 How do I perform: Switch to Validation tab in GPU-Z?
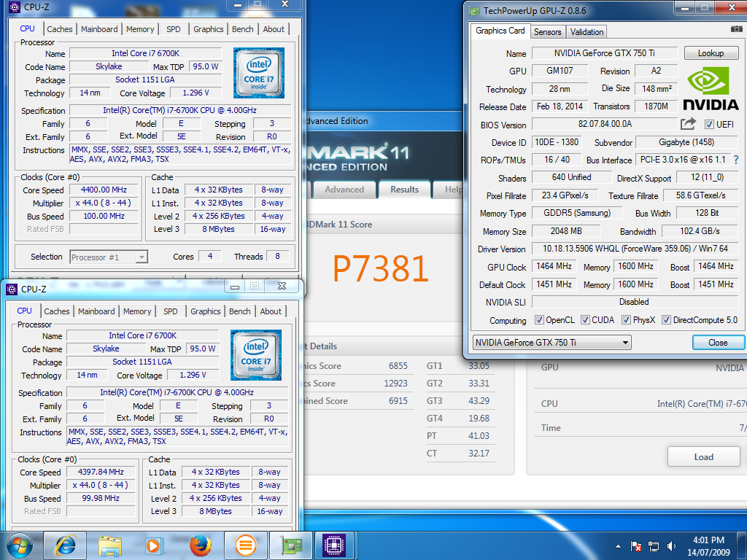(x=587, y=32)
